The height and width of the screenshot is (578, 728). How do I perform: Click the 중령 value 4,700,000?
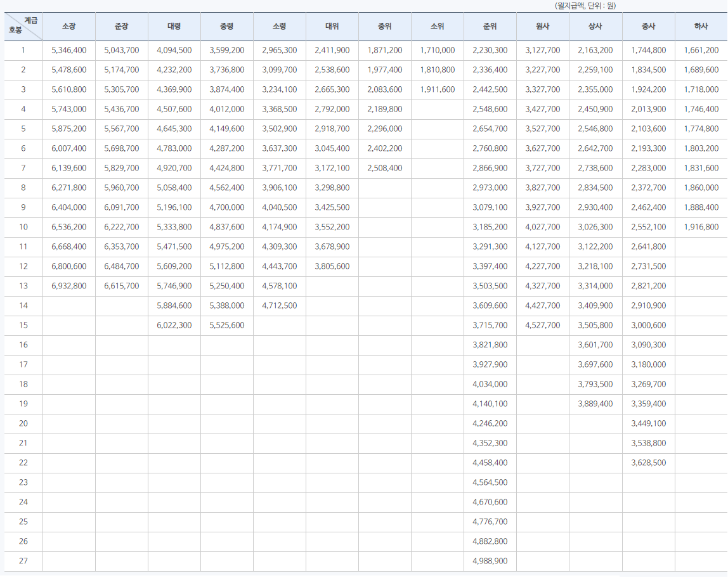pyautogui.click(x=226, y=207)
